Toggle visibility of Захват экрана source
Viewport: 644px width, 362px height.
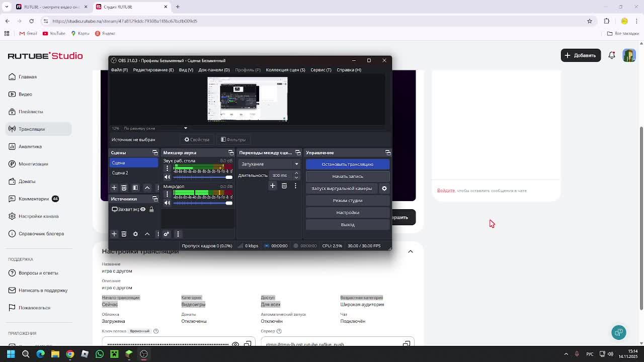pos(143,209)
